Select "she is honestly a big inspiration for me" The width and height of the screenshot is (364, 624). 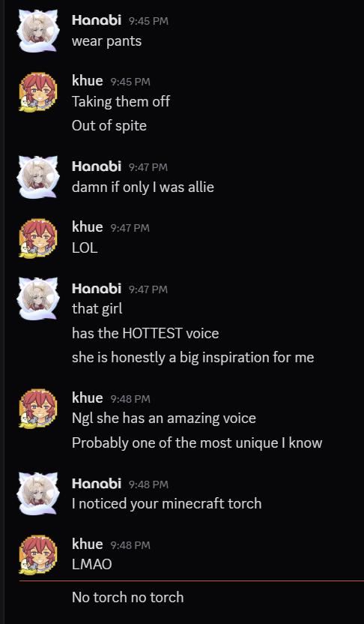click(x=193, y=357)
